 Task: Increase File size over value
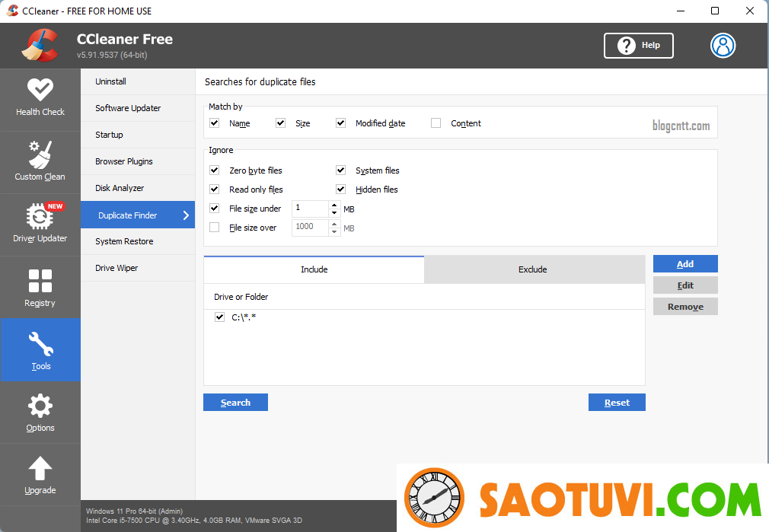(334, 224)
